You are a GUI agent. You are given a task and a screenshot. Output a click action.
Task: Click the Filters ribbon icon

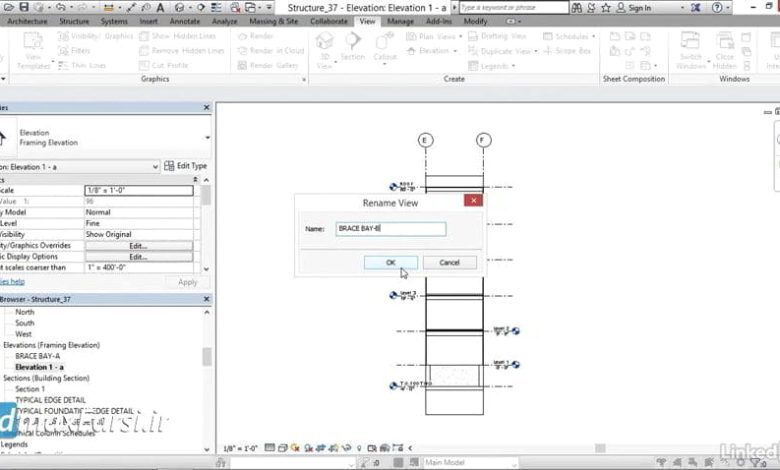63,51
